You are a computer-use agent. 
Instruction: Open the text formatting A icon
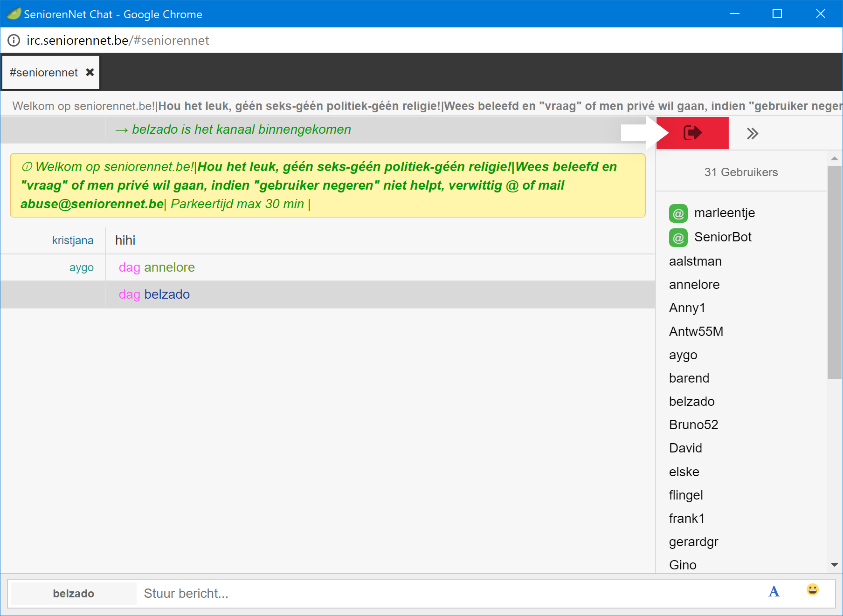click(774, 592)
